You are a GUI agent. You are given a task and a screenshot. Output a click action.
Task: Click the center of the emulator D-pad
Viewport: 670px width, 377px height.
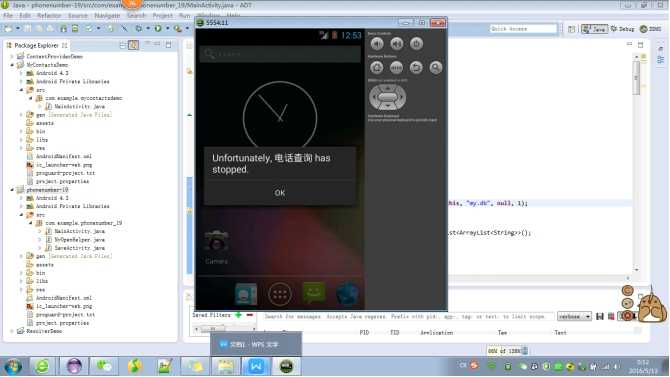[x=388, y=97]
